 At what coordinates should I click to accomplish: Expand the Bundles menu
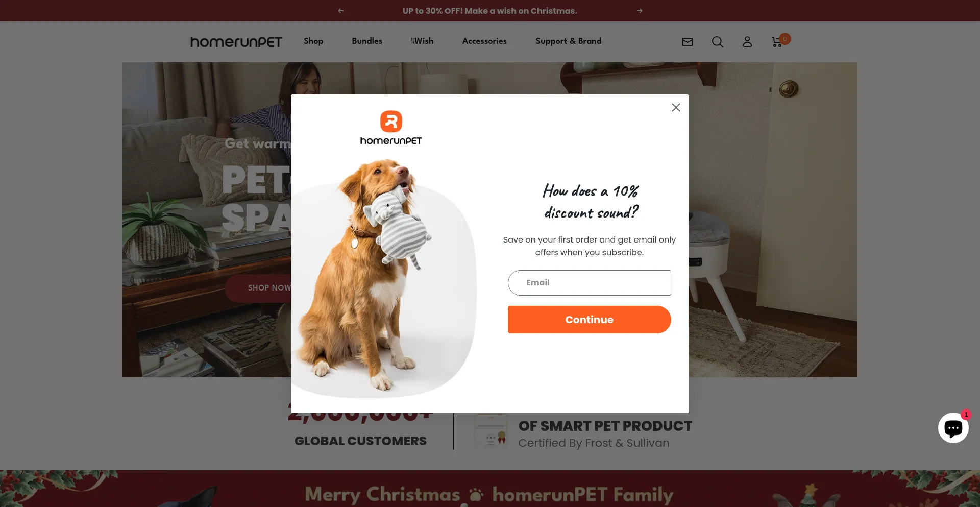click(x=367, y=41)
